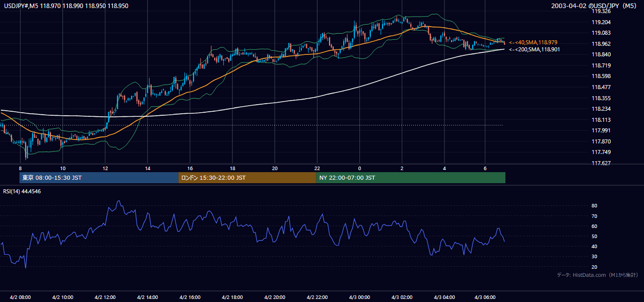The height and width of the screenshot is (302, 644).
Task: Click RSI scale level 40
Action: pyautogui.click(x=595, y=246)
